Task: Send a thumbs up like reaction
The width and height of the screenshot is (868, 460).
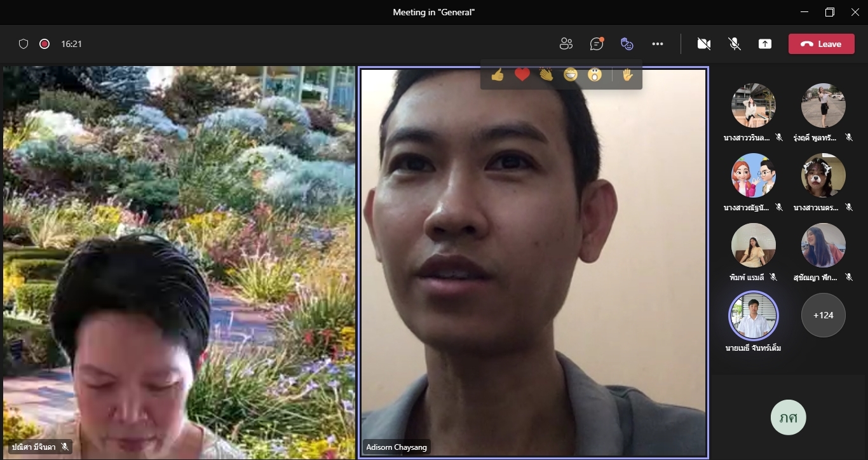Action: click(498, 75)
